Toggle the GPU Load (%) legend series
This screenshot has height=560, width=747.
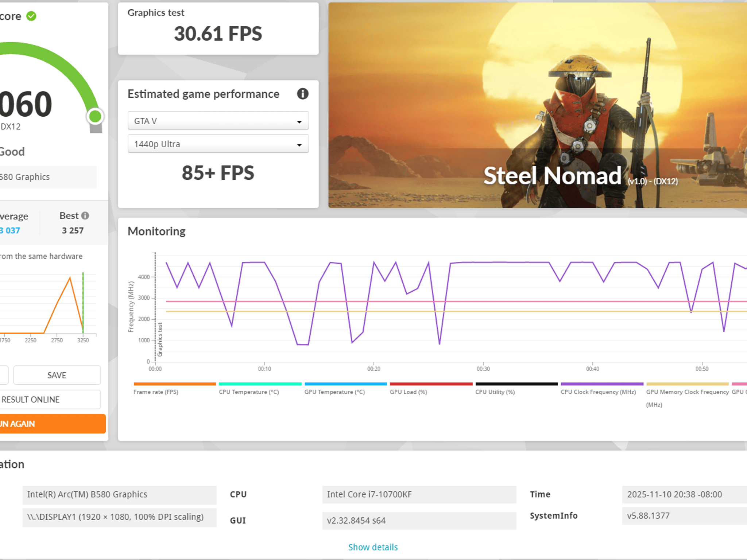pos(408,392)
